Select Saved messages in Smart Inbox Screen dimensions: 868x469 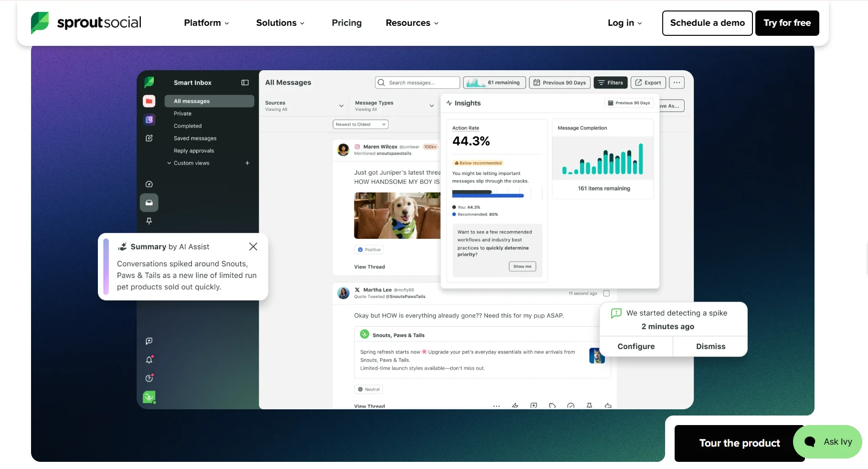(195, 139)
